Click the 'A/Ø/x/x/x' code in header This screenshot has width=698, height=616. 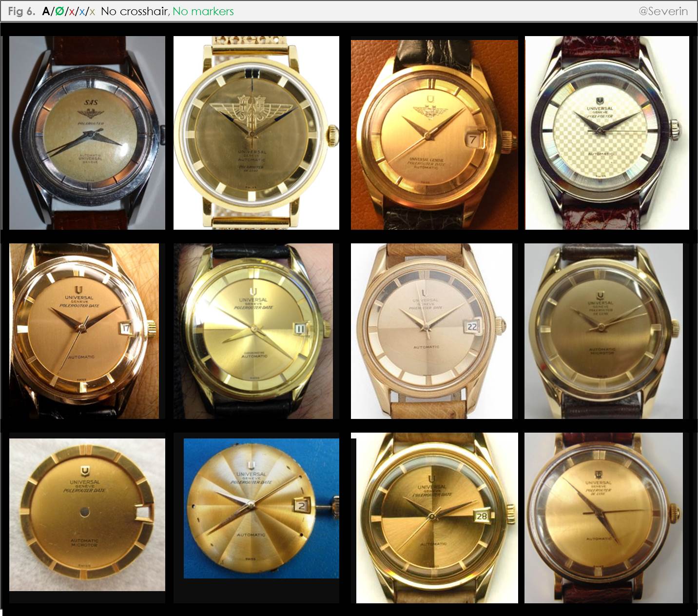(69, 11)
